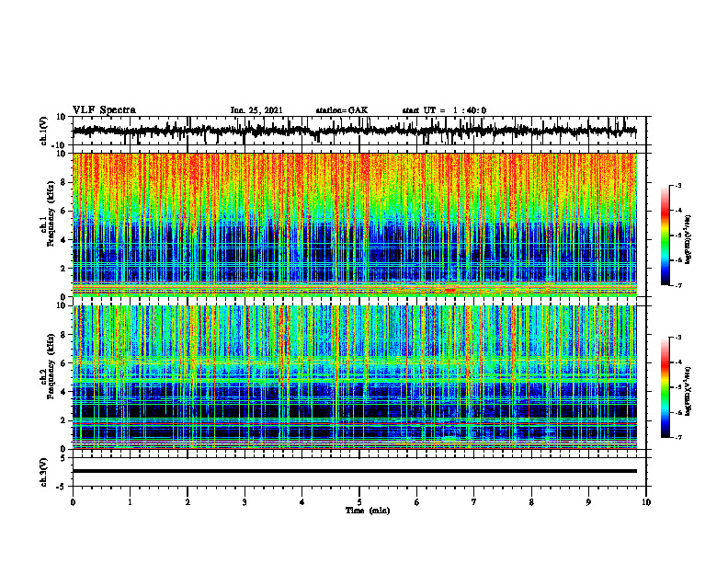Click the "-7" label on ch.2 colorbar
Image resolution: width=728 pixels, height=563 pixels.
coord(677,437)
